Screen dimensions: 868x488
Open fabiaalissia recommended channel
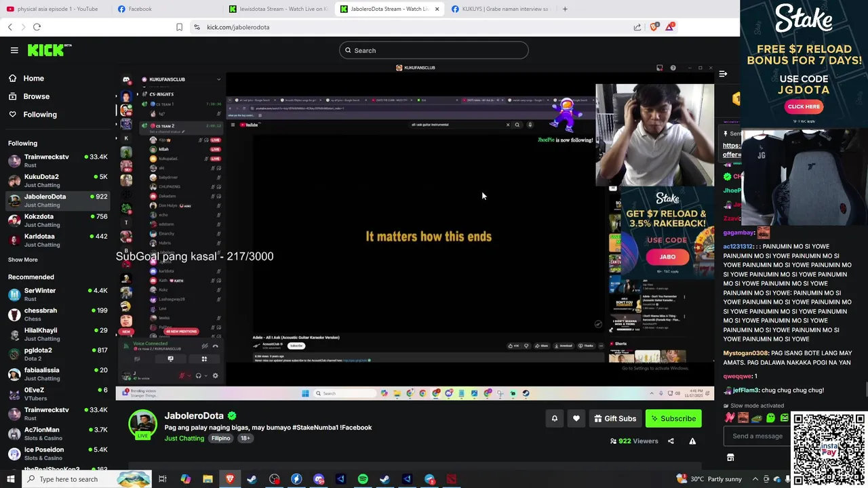click(58, 373)
